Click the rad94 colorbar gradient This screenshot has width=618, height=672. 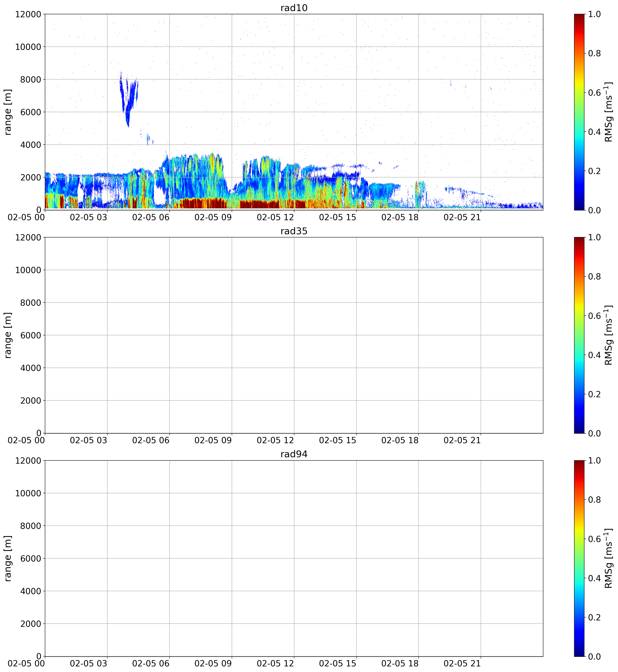click(x=579, y=558)
